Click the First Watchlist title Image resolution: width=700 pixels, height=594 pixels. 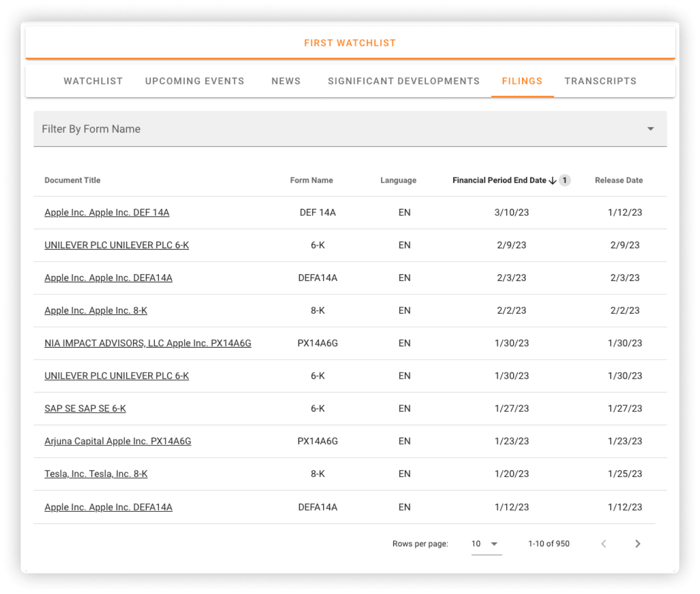(x=350, y=43)
